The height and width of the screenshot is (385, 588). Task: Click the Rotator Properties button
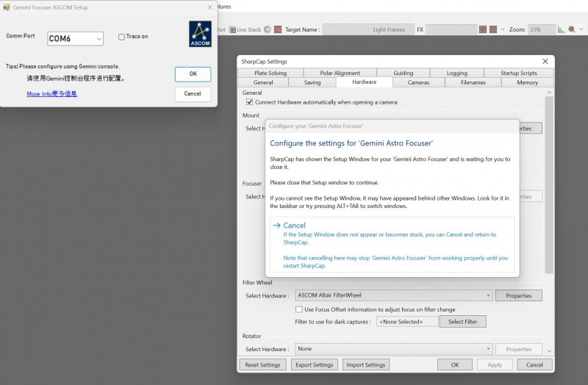pyautogui.click(x=519, y=349)
